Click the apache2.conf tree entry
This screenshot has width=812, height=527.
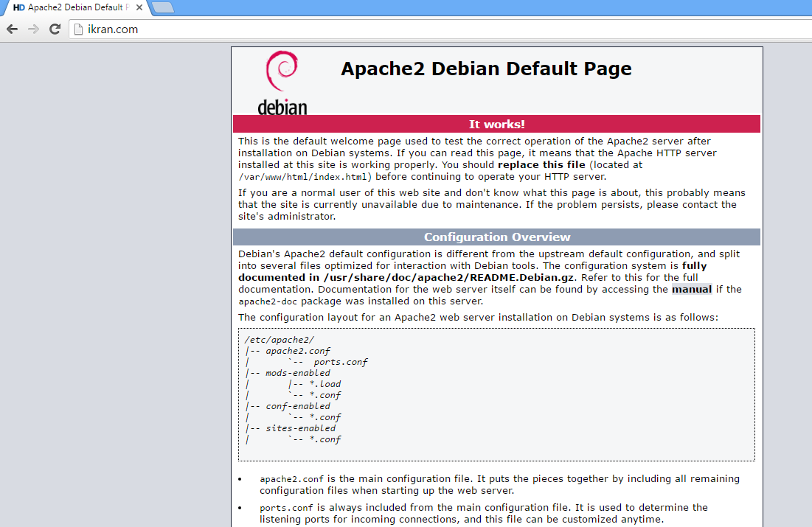(298, 351)
